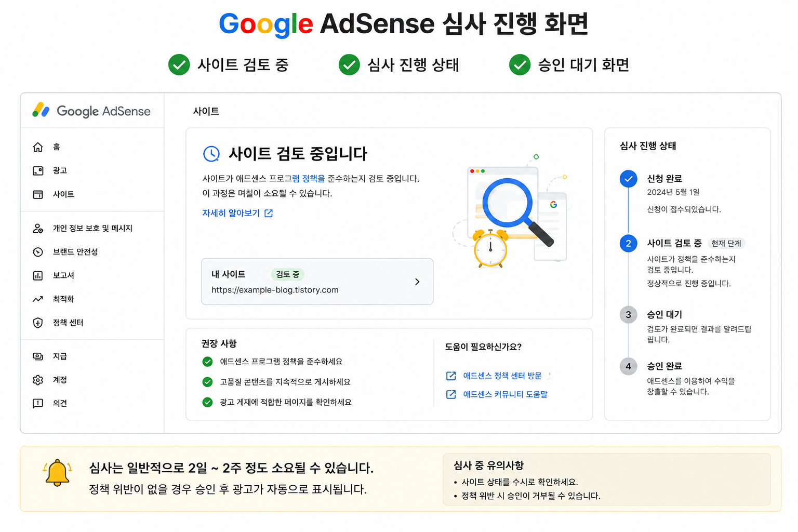
Task: Click the green check beside 심사 진행 상태 header
Action: point(349,65)
